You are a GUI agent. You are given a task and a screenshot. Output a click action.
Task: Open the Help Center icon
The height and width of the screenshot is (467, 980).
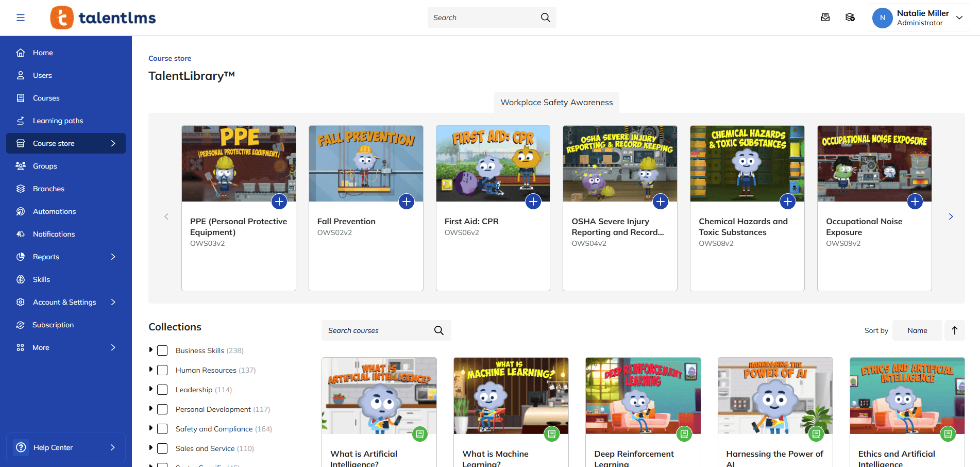tap(21, 447)
